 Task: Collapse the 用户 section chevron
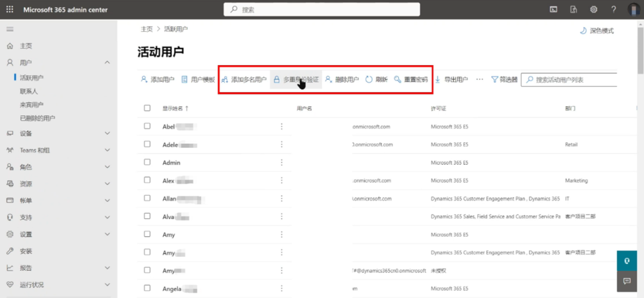(x=107, y=63)
